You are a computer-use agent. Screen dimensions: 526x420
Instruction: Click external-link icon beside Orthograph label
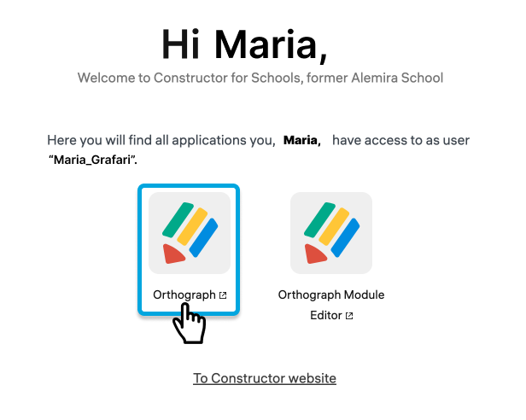point(223,295)
